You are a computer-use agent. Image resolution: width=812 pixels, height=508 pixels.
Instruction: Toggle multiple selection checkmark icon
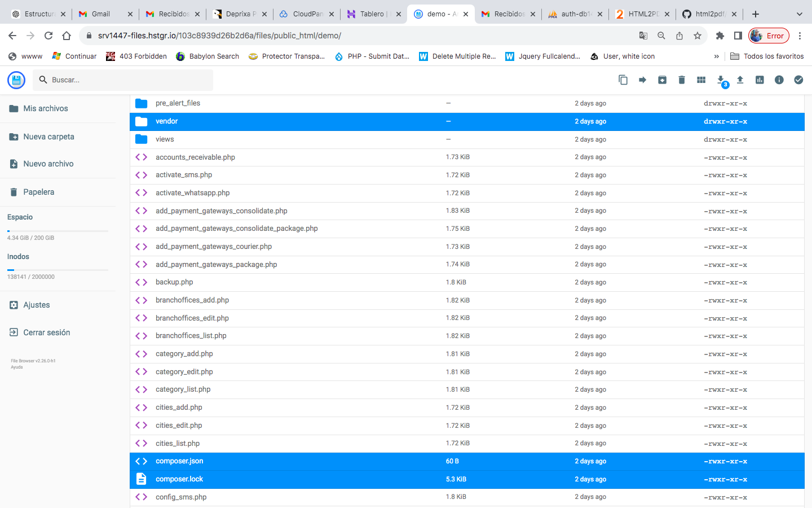798,80
